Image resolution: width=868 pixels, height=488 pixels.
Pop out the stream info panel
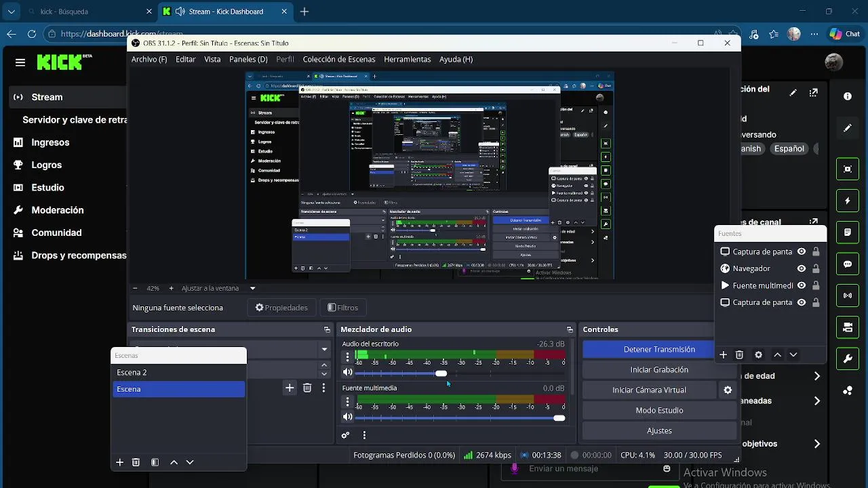[814, 92]
